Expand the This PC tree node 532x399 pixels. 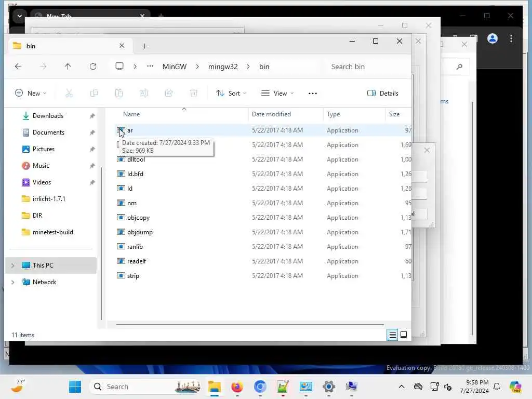pyautogui.click(x=13, y=265)
